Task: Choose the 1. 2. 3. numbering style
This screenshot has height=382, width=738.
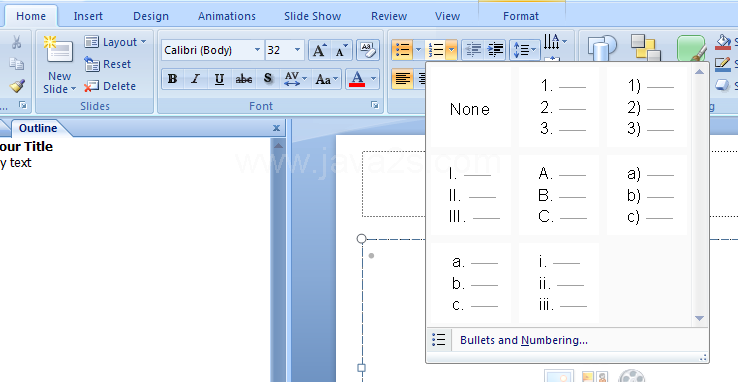Action: coord(559,107)
